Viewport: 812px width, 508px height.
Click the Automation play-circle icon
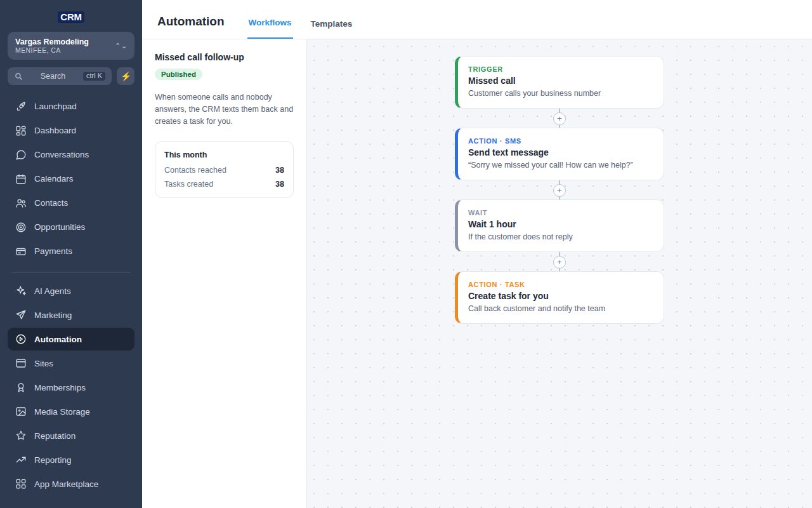(x=21, y=340)
